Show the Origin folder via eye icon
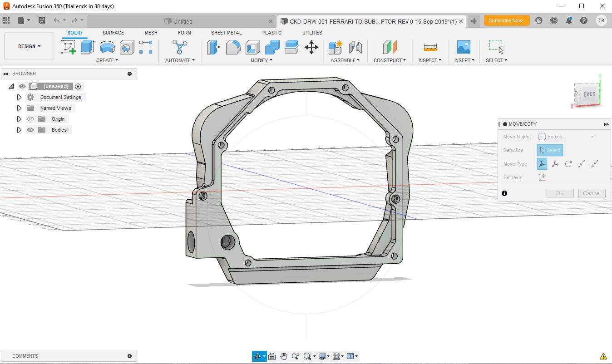 pos(30,119)
